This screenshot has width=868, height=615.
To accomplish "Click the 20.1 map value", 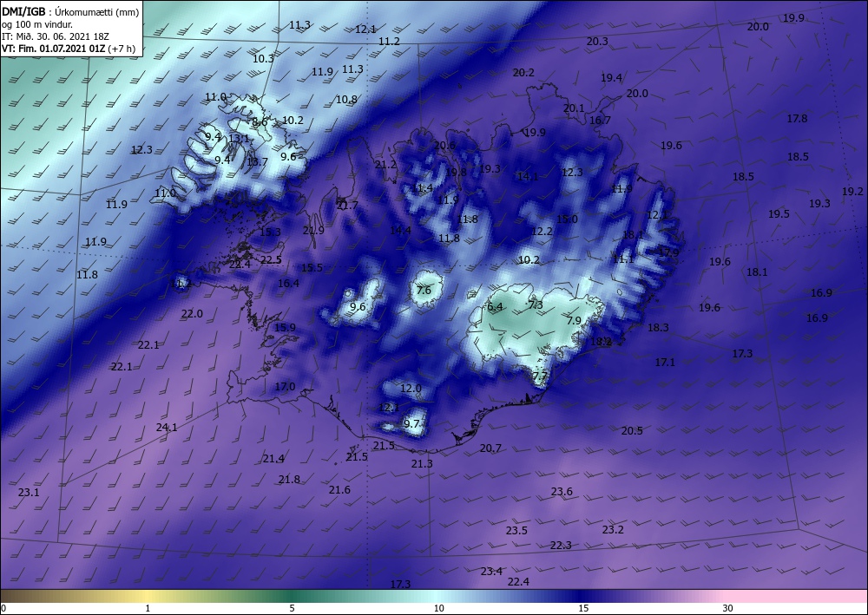I will 574,108.
